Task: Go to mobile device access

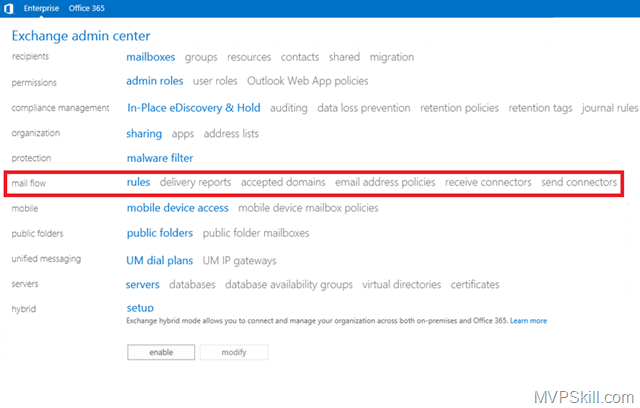Action: 177,208
